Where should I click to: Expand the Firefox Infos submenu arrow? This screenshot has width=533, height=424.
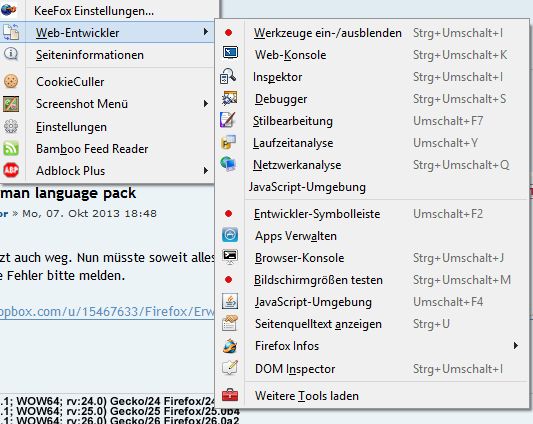(516, 345)
